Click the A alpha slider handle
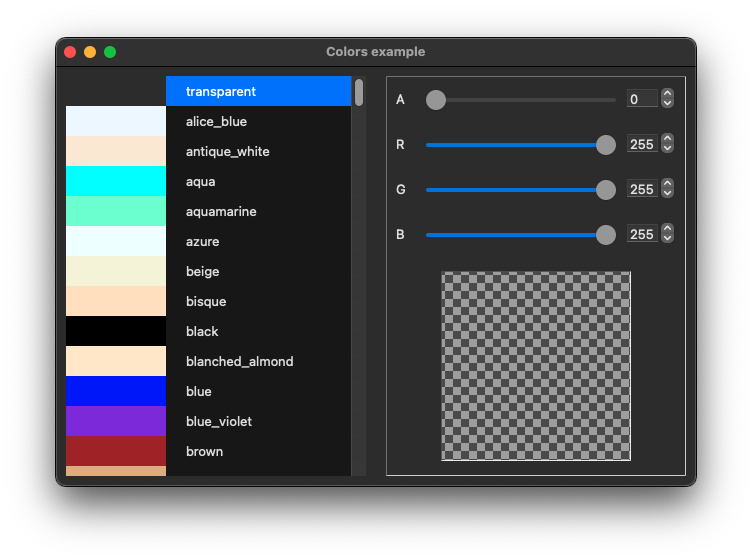Image resolution: width=752 pixels, height=560 pixels. 436,100
